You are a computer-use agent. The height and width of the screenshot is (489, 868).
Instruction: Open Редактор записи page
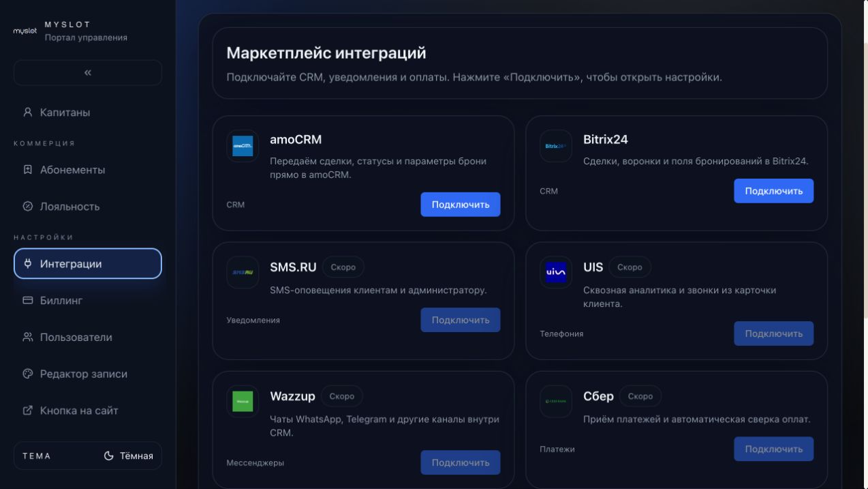(x=88, y=374)
